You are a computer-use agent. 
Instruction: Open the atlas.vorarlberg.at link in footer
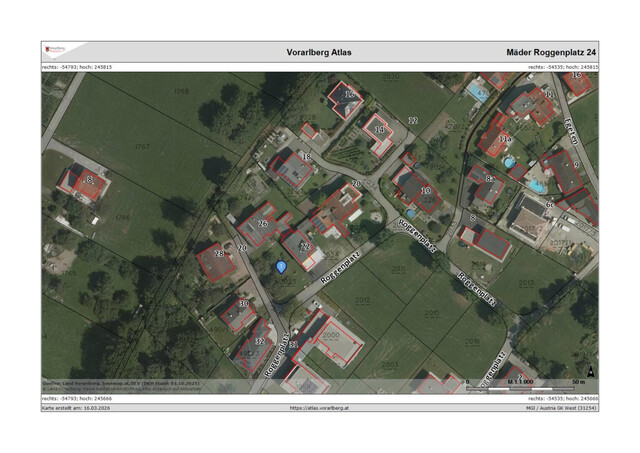[x=319, y=408]
